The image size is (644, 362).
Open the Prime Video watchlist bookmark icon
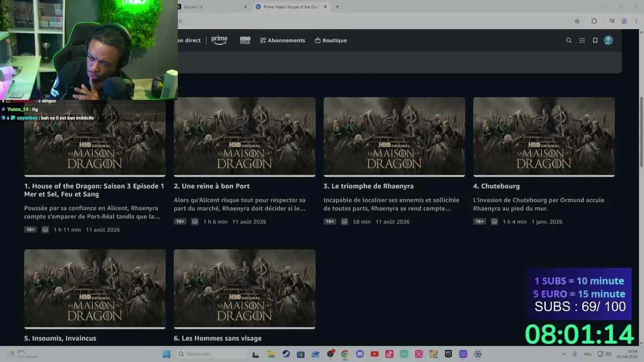595,40
